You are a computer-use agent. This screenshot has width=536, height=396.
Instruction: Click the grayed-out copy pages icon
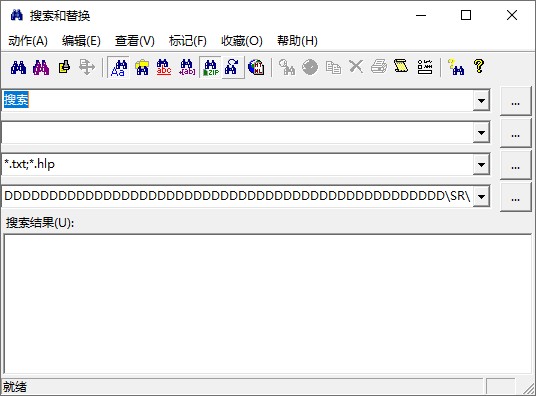point(333,67)
